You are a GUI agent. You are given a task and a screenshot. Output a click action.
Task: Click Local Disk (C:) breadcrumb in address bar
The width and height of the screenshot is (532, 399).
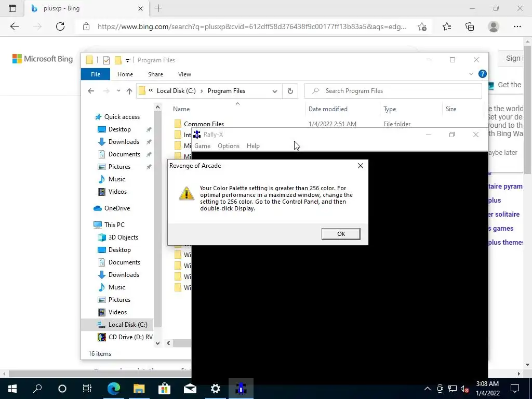pos(176,91)
